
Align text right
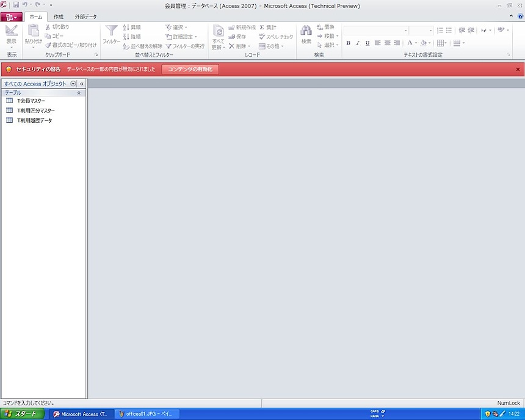[397, 43]
